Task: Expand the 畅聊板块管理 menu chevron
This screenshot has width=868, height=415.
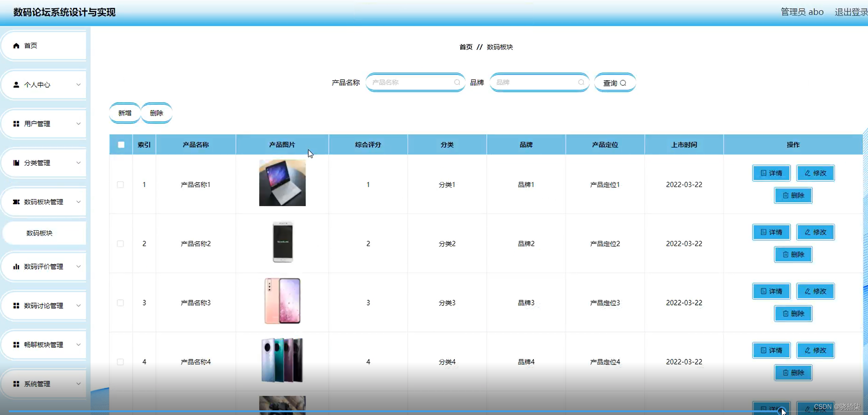Action: click(78, 344)
